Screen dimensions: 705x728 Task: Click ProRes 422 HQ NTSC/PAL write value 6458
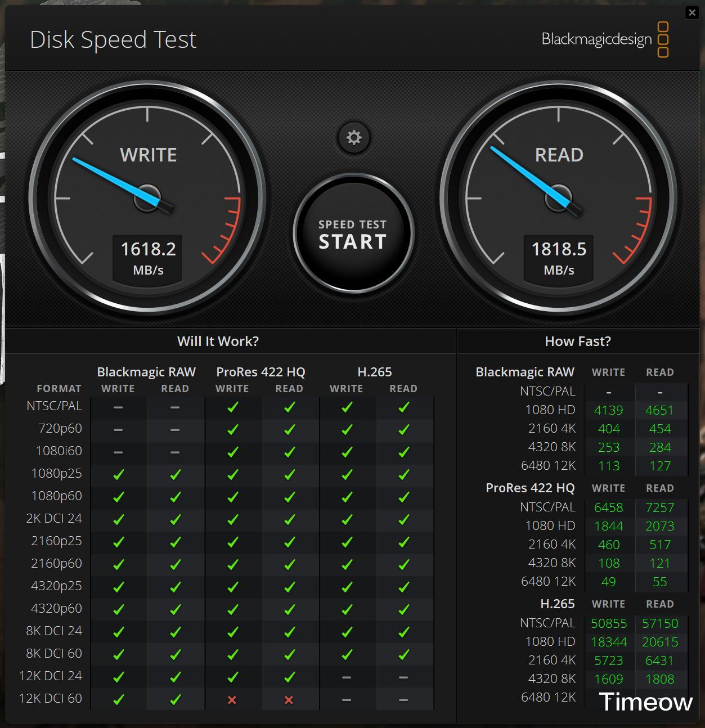pos(609,507)
